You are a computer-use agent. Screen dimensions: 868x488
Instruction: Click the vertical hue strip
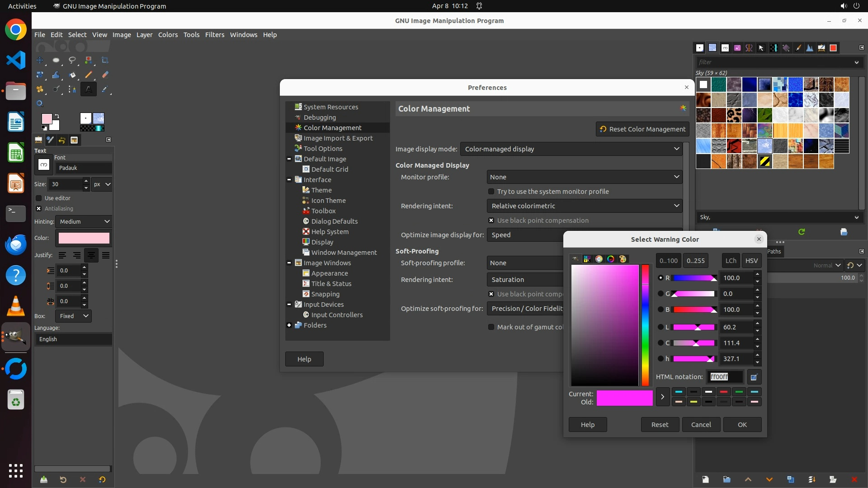645,325
